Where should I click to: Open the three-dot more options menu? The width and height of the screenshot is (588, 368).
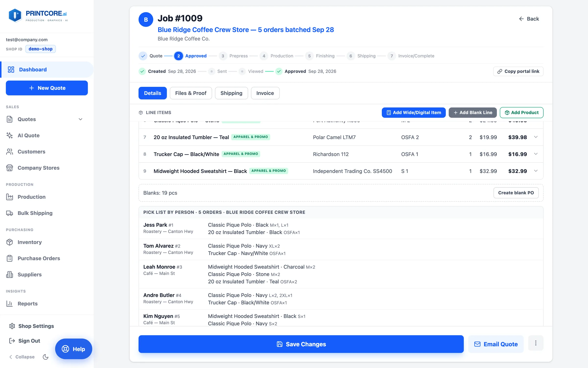click(536, 343)
